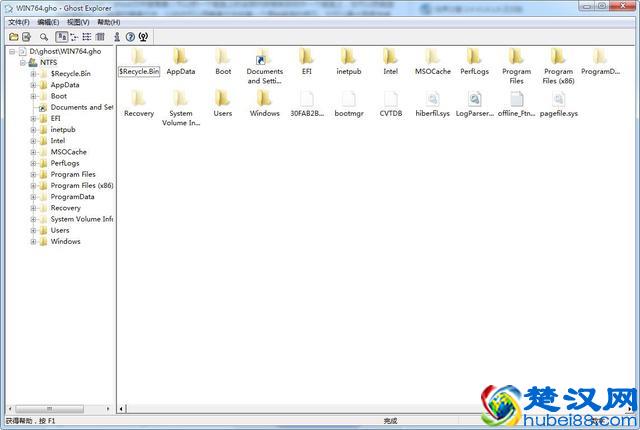The height and width of the screenshot is (430, 640).
Task: Expand the Program Files (x86) tree node
Action: (x=33, y=186)
